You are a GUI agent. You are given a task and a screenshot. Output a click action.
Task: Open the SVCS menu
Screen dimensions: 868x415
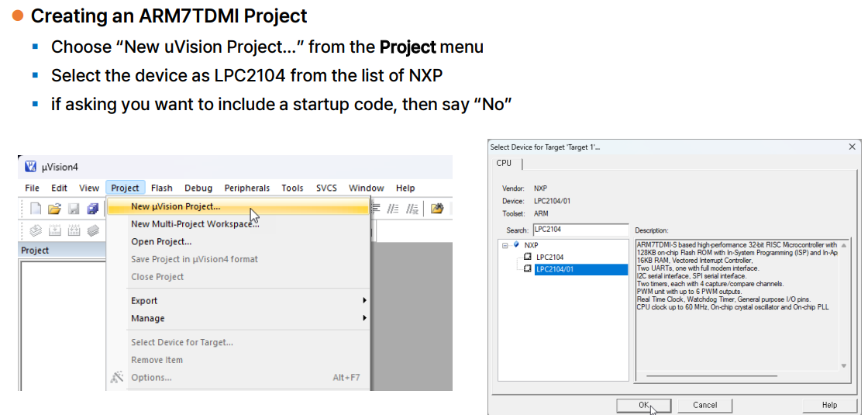pyautogui.click(x=326, y=188)
